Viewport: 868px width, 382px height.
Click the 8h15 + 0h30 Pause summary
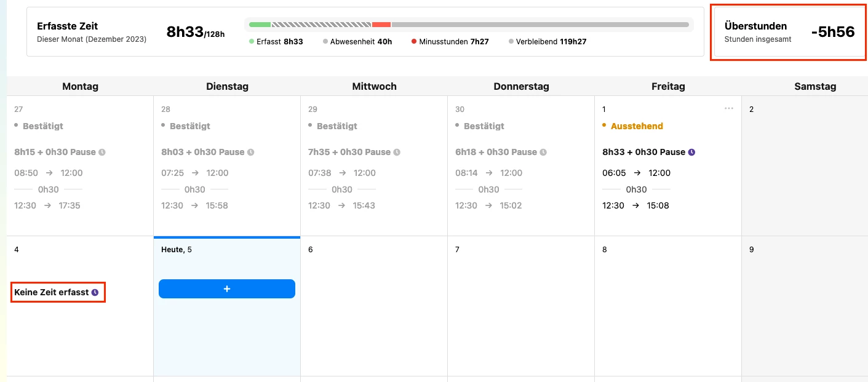pos(55,152)
